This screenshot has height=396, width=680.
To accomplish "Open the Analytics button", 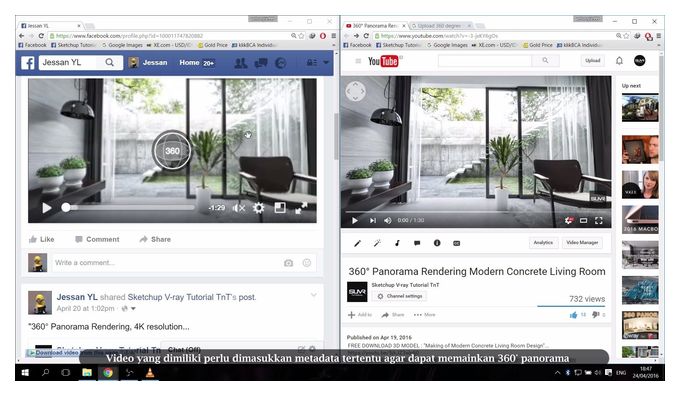I will (543, 242).
